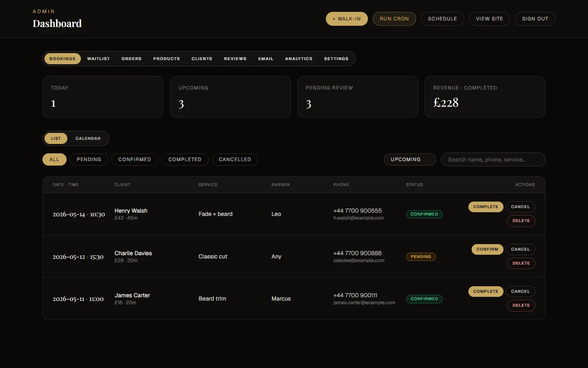Open the Settings tab
The image size is (588, 368).
click(x=336, y=59)
